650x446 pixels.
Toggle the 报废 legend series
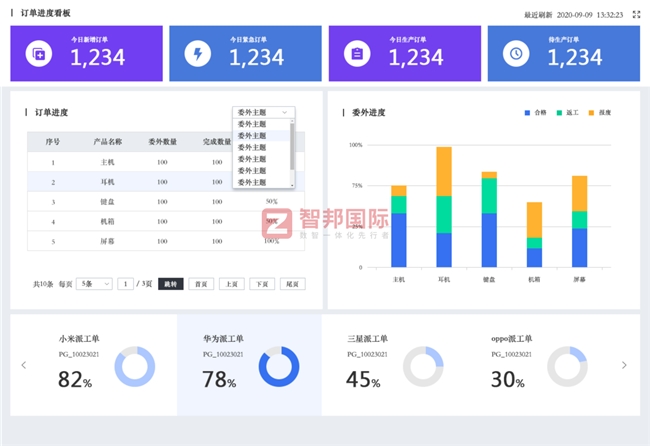click(x=600, y=113)
